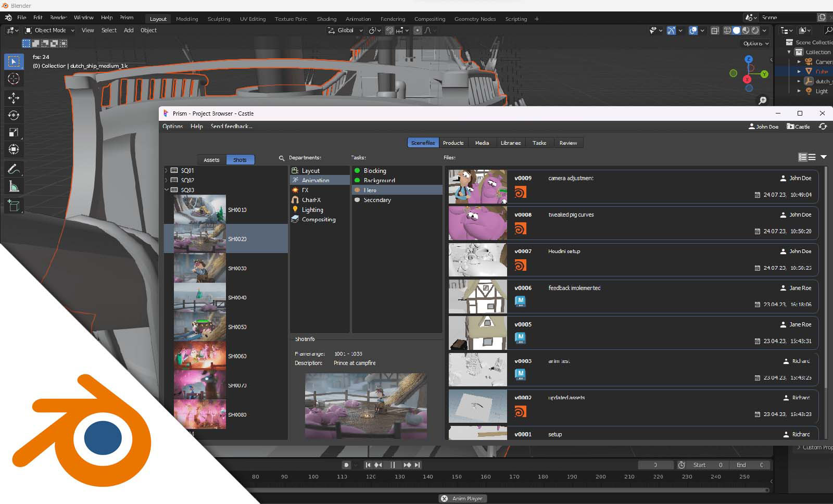
Task: Click Send feedback... in Prism browser
Action: coord(231,127)
